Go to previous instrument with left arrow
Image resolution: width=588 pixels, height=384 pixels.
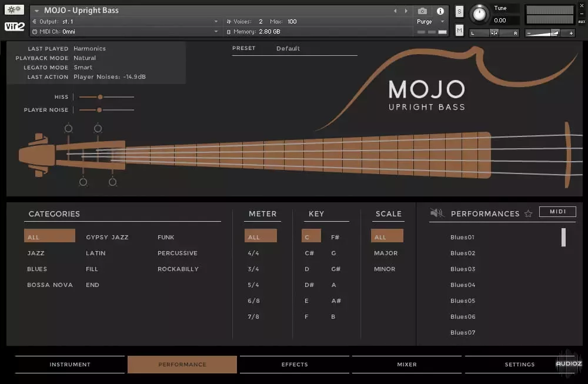pyautogui.click(x=396, y=11)
